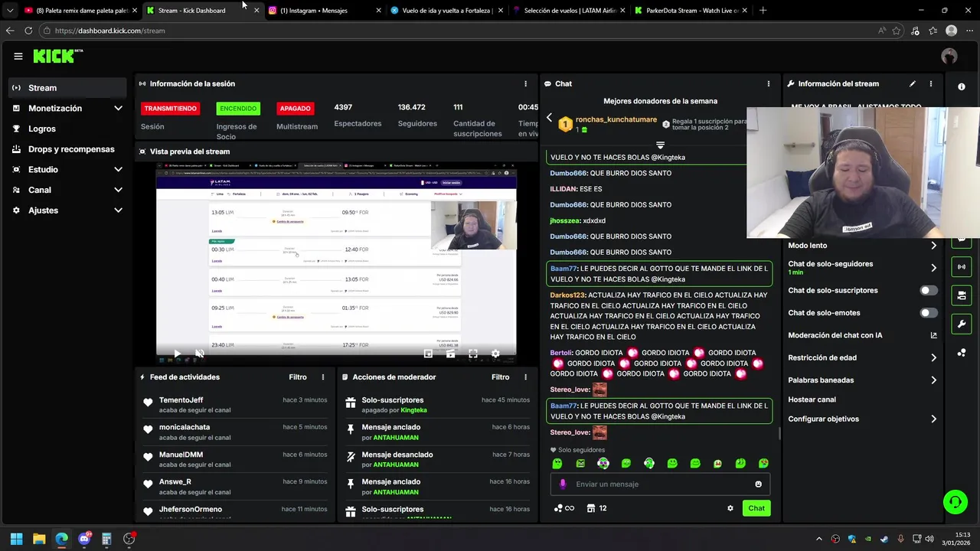Open Feed de actividades three-dot menu
The width and height of the screenshot is (980, 551).
(x=323, y=377)
